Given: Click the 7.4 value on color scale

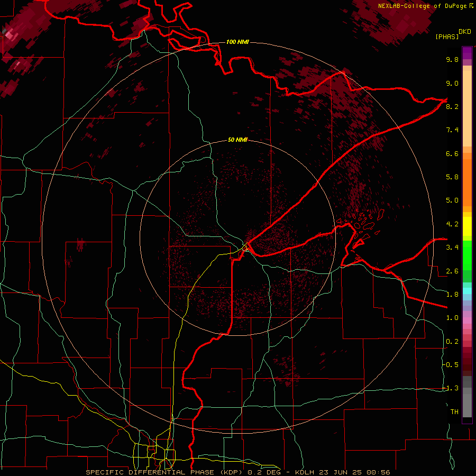Looking at the screenshot, I should pos(452,130).
